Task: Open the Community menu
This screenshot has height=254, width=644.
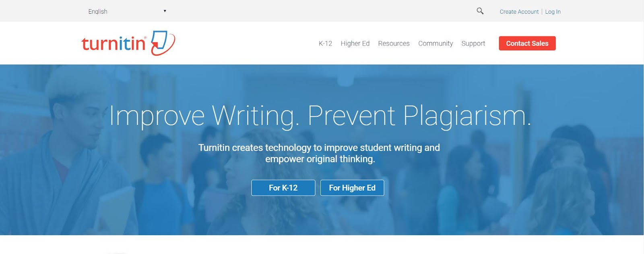Action: click(x=436, y=44)
